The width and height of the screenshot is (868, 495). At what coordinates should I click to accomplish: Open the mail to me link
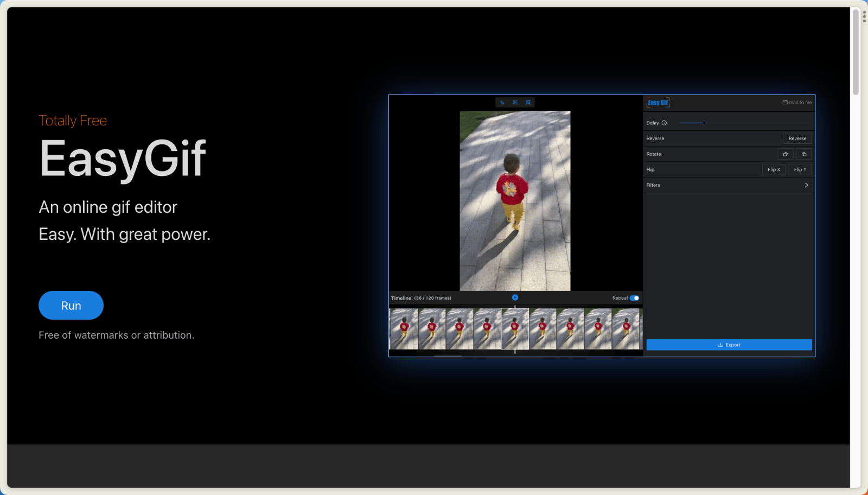(x=797, y=103)
